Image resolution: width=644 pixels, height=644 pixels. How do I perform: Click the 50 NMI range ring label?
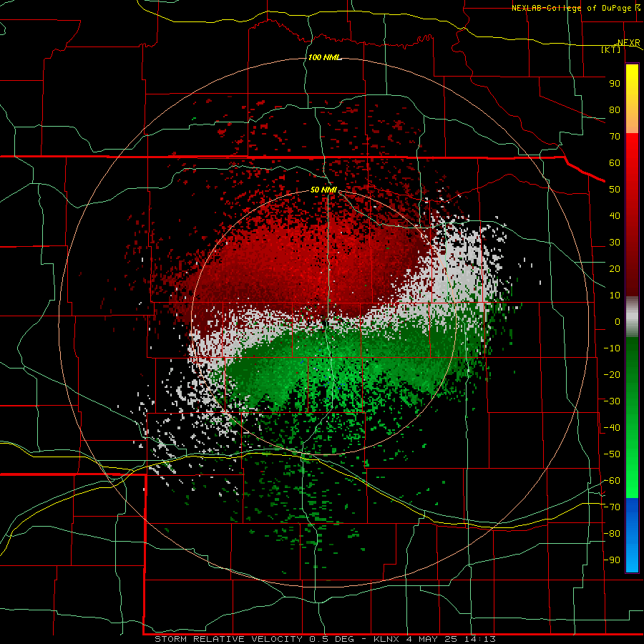tap(323, 190)
